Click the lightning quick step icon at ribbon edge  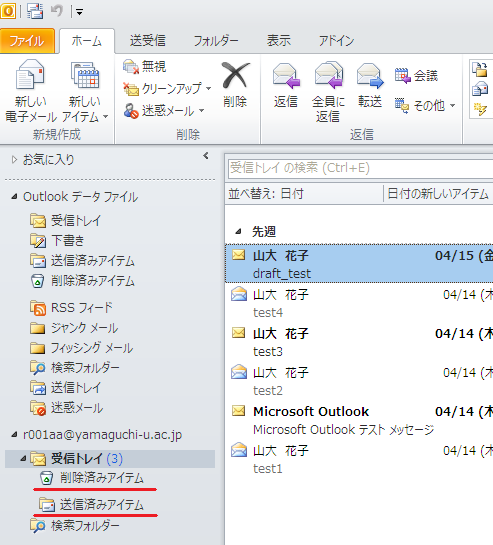[x=480, y=109]
